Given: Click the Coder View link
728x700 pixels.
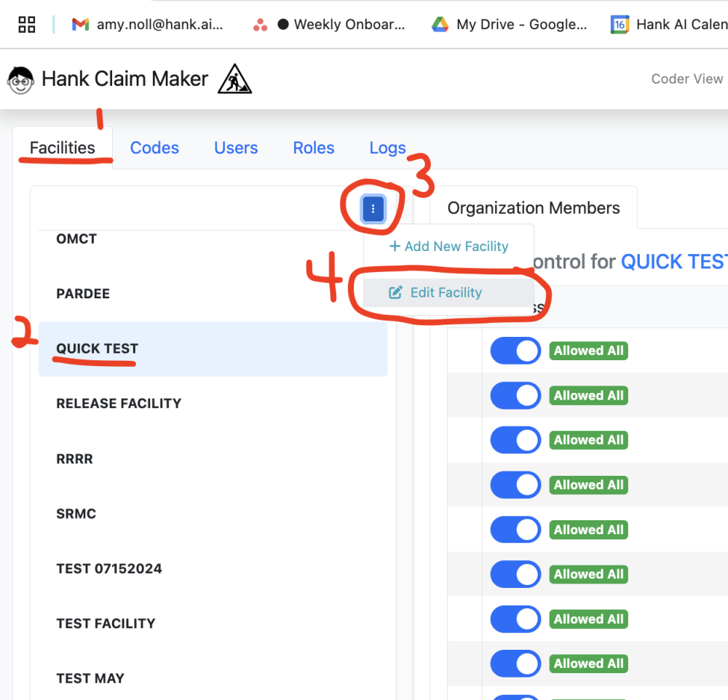Looking at the screenshot, I should [x=687, y=79].
